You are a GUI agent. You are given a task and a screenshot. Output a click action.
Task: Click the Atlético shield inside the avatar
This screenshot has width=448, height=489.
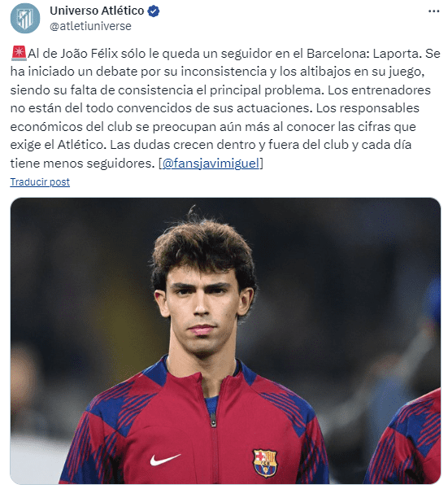pyautogui.click(x=25, y=19)
